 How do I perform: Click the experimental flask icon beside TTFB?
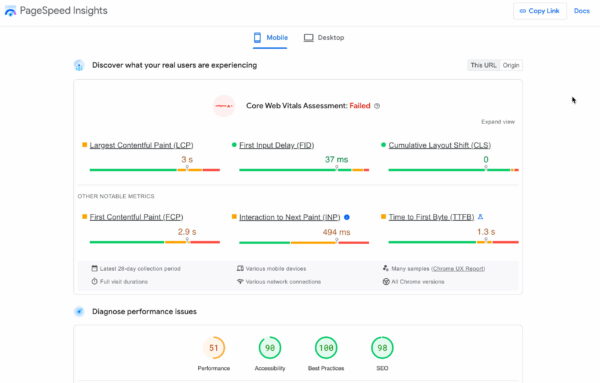point(480,217)
